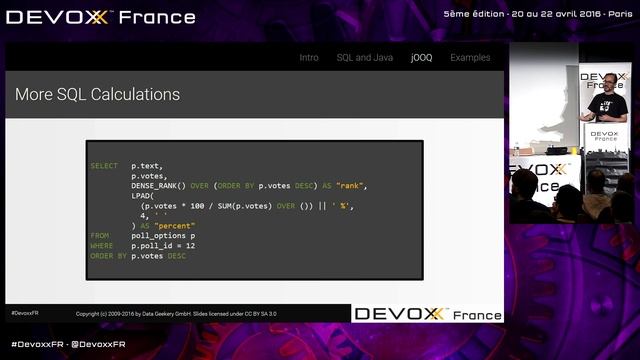The width and height of the screenshot is (640, 360).
Task: Click the 'ORDER BY' keyword on last code line
Action: point(108,256)
